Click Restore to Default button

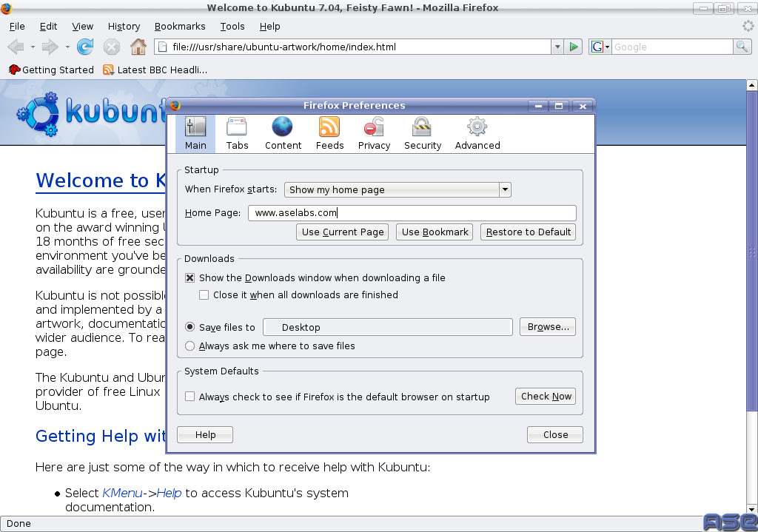[x=528, y=232]
